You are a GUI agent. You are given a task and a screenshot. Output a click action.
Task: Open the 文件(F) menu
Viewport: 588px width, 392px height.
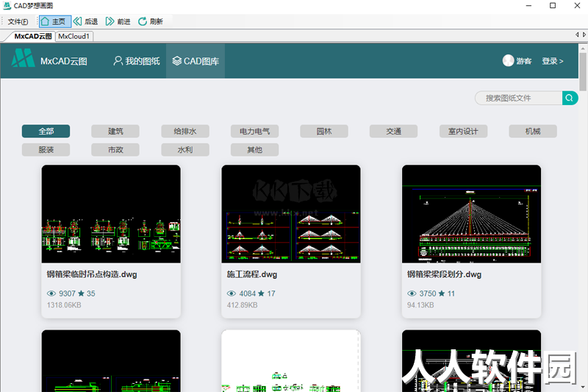click(x=18, y=21)
